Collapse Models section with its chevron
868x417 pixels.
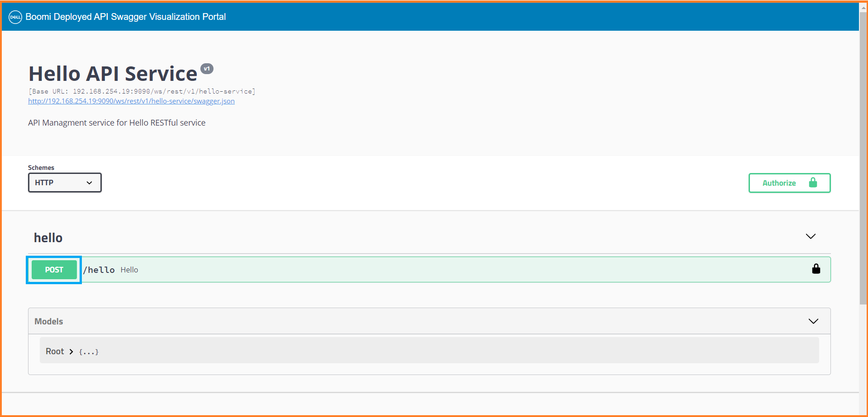pos(813,321)
